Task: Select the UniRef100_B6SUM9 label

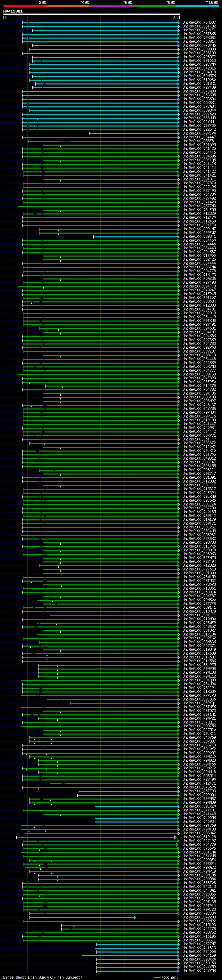Action: click(199, 118)
